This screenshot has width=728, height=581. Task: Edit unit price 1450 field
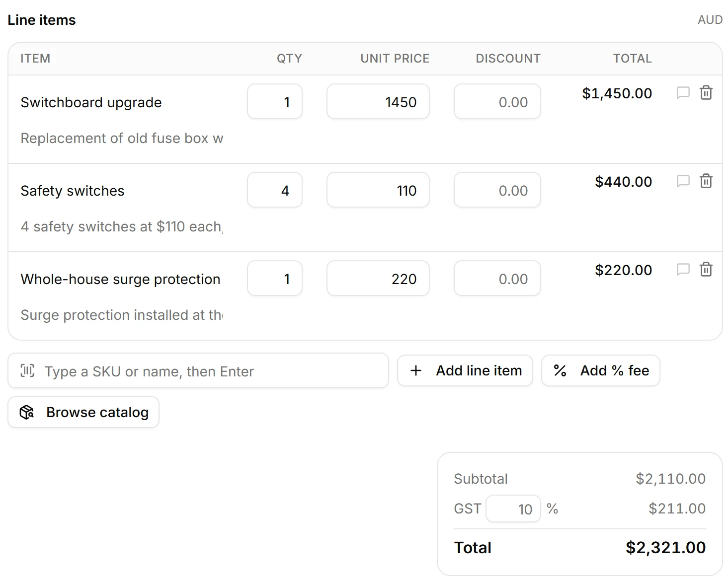click(x=378, y=101)
